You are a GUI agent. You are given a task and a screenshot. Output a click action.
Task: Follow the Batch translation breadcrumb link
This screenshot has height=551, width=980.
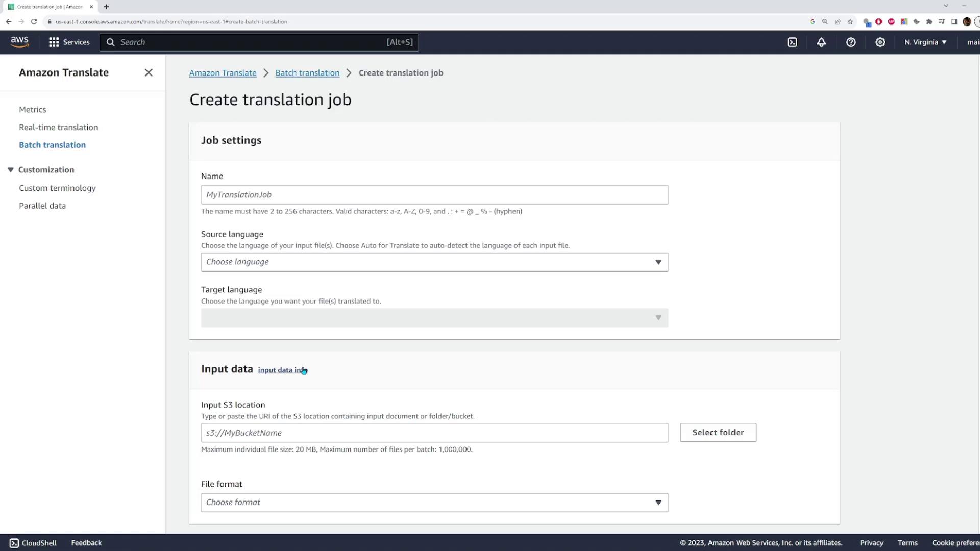(307, 73)
